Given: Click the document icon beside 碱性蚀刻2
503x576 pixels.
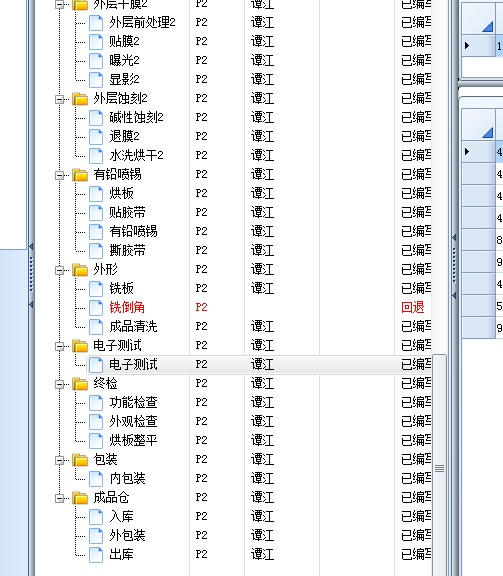Looking at the screenshot, I should (96, 118).
